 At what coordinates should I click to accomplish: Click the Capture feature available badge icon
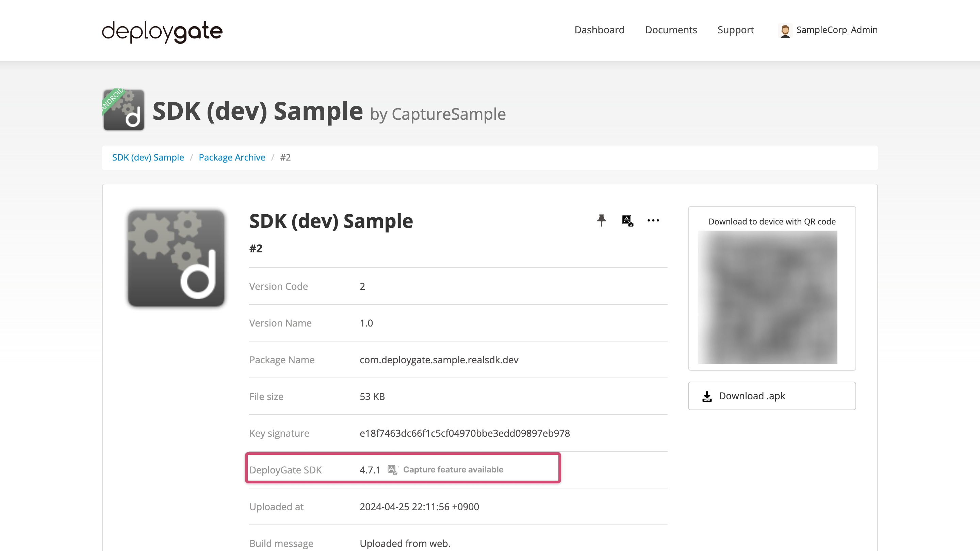point(392,469)
